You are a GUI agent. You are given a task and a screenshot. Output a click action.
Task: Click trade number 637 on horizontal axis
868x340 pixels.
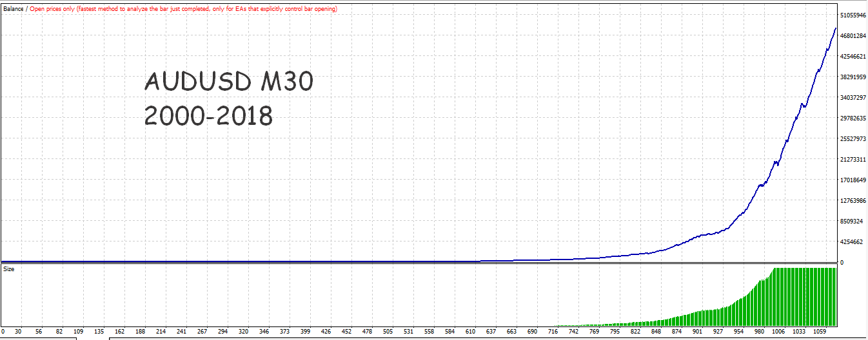[x=491, y=332]
